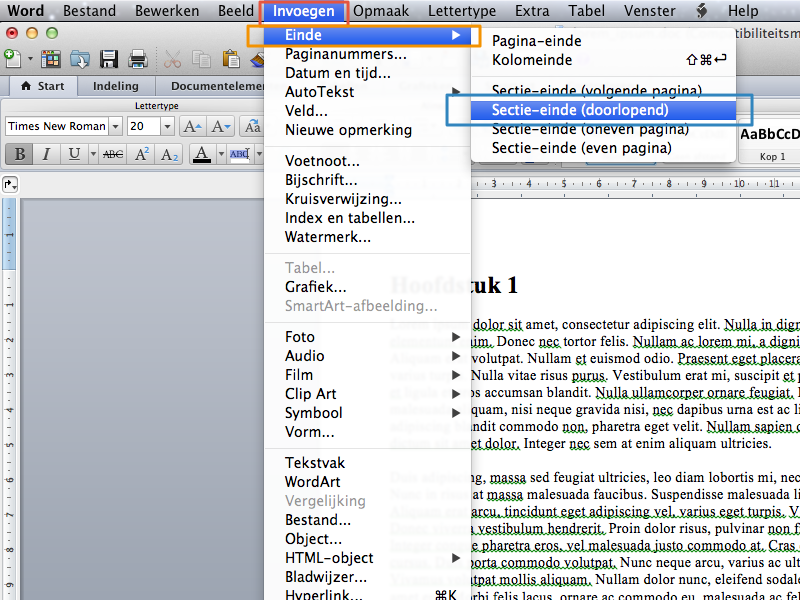This screenshot has width=800, height=600.
Task: Expand the Foto submenu
Action: click(x=456, y=337)
